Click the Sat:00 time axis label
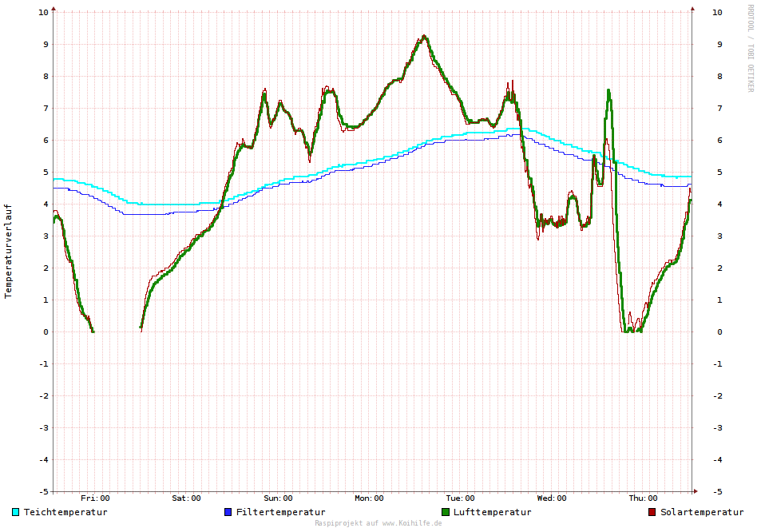757x532 pixels. pos(186,498)
